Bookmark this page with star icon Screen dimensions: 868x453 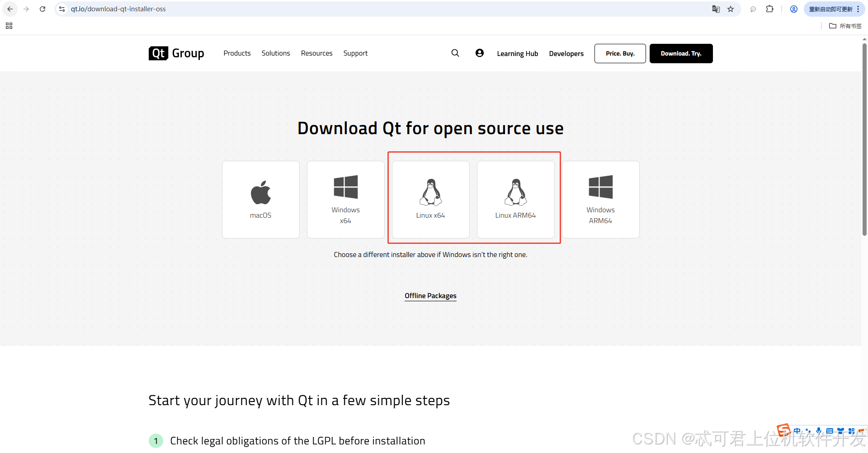(x=731, y=9)
